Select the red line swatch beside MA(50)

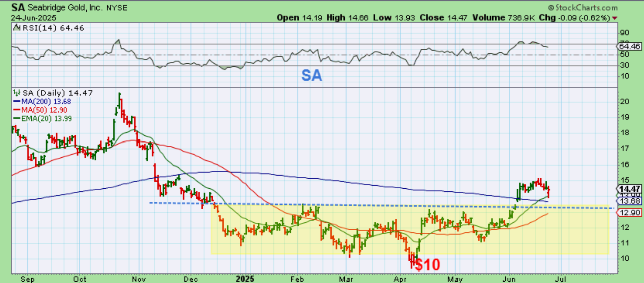click(x=17, y=110)
